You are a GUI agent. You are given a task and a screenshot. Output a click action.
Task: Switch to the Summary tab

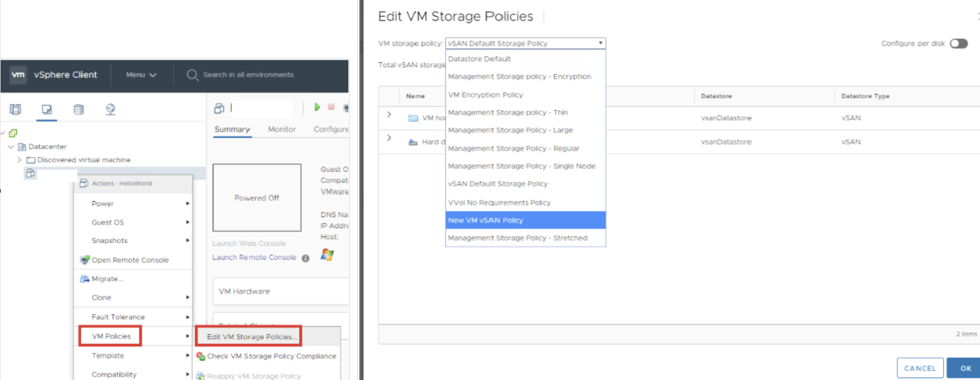point(232,129)
